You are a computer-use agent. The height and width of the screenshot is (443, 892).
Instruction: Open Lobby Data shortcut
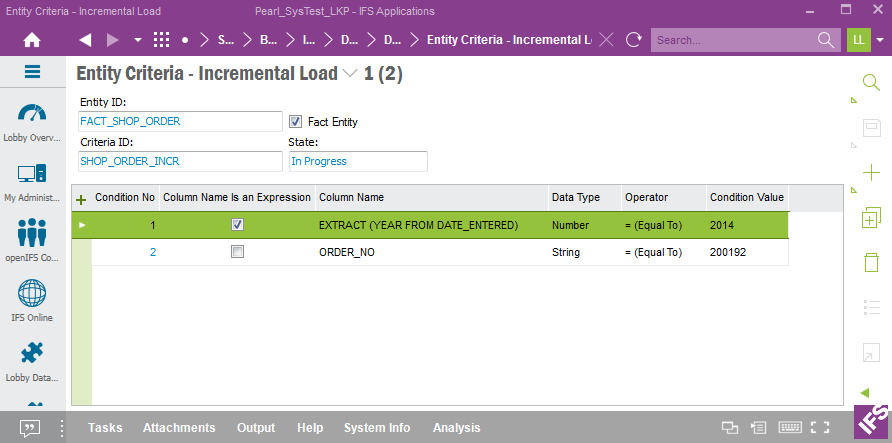pyautogui.click(x=32, y=362)
